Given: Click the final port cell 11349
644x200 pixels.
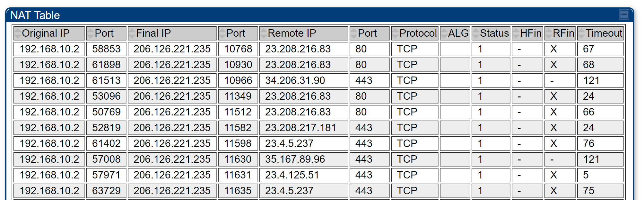Looking at the screenshot, I should tap(238, 96).
